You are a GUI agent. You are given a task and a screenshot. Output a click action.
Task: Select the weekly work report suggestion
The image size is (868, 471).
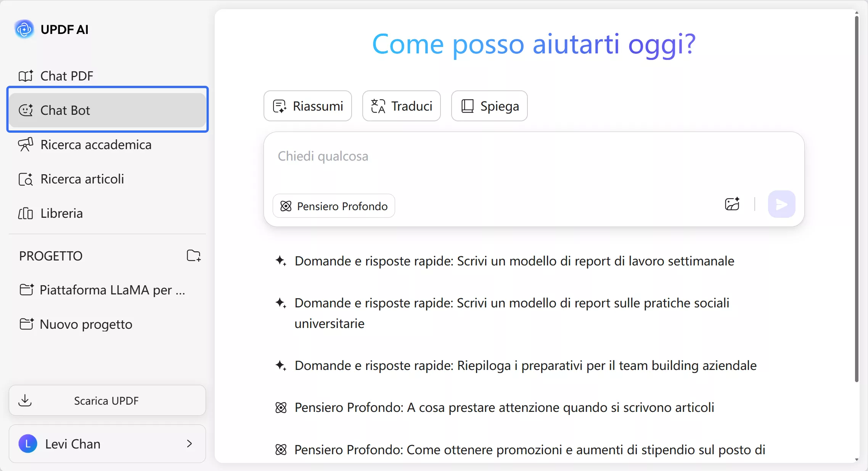(x=514, y=261)
